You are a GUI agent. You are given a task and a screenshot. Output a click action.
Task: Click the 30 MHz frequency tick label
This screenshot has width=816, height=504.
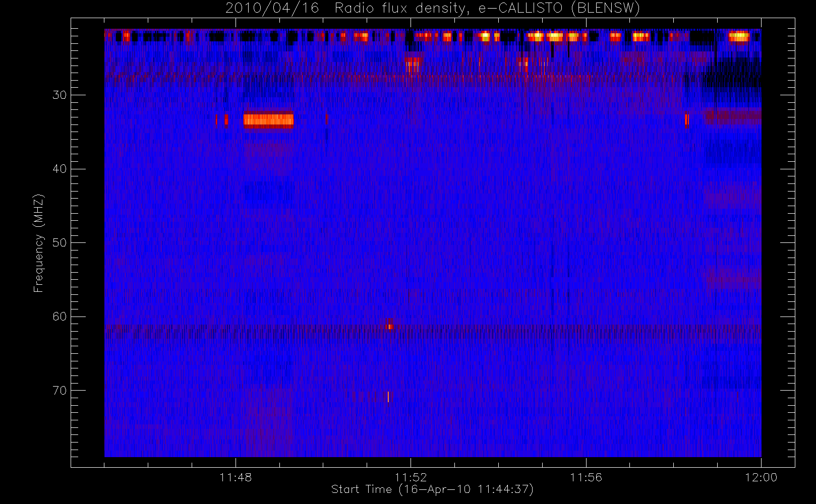(x=60, y=95)
